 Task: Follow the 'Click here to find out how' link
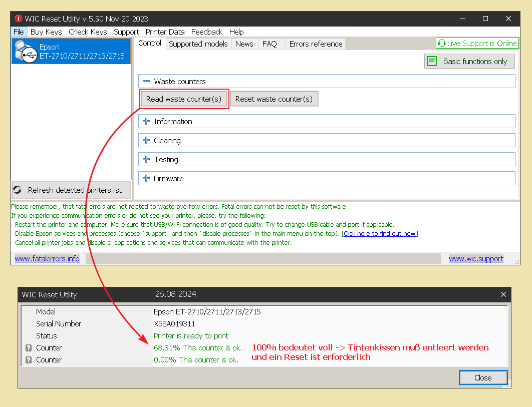380,233
